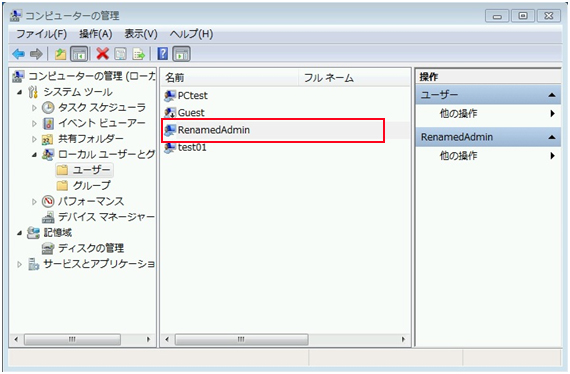Click the Properties toolbar icon
Image resolution: width=570 pixels, height=374 pixels.
click(x=121, y=54)
